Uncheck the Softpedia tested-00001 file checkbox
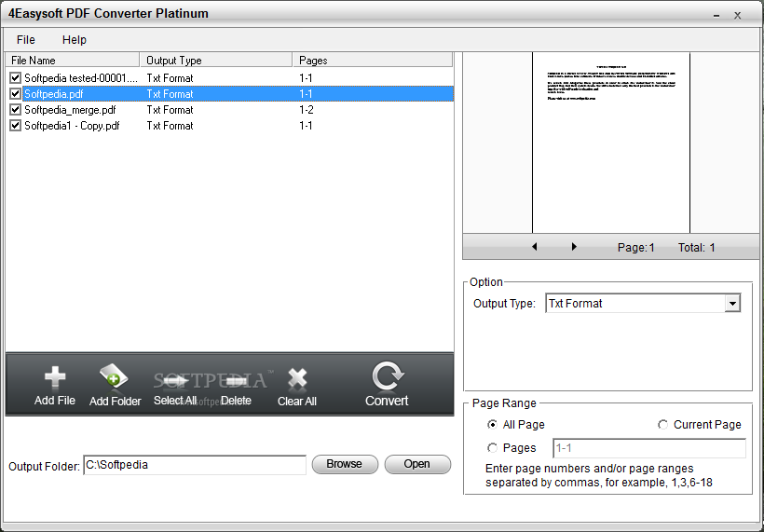Viewport: 764px width, 532px height. [x=15, y=77]
